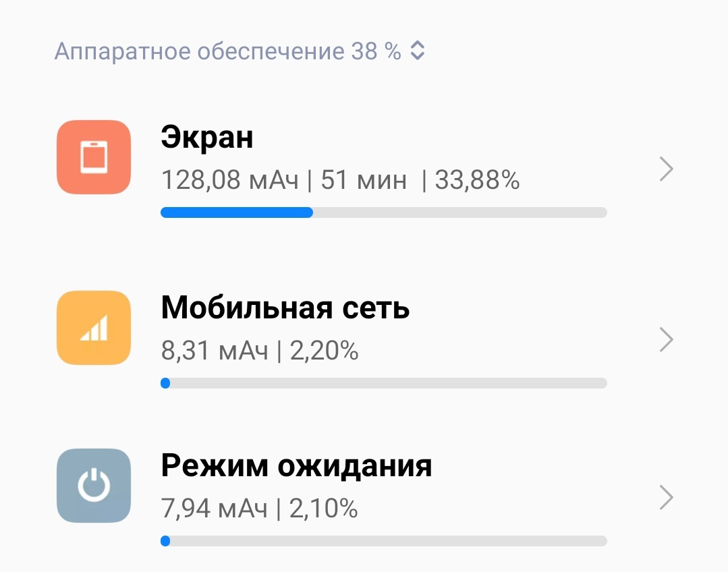Expand Режим ожидания using the right chevron

point(665,497)
